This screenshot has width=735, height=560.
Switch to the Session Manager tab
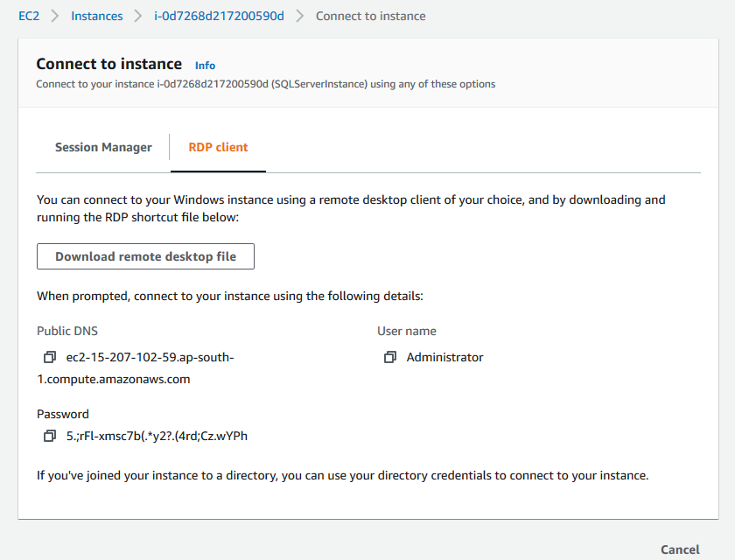(x=103, y=148)
